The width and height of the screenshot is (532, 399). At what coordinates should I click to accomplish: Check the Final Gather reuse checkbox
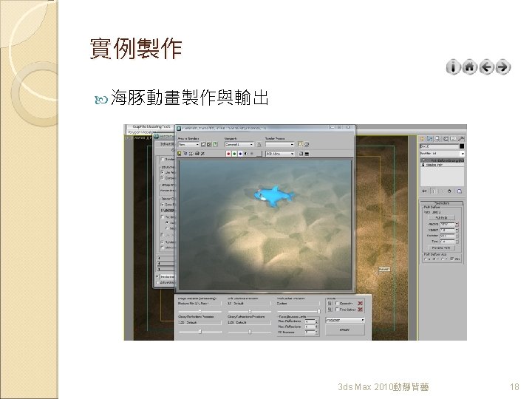click(337, 310)
